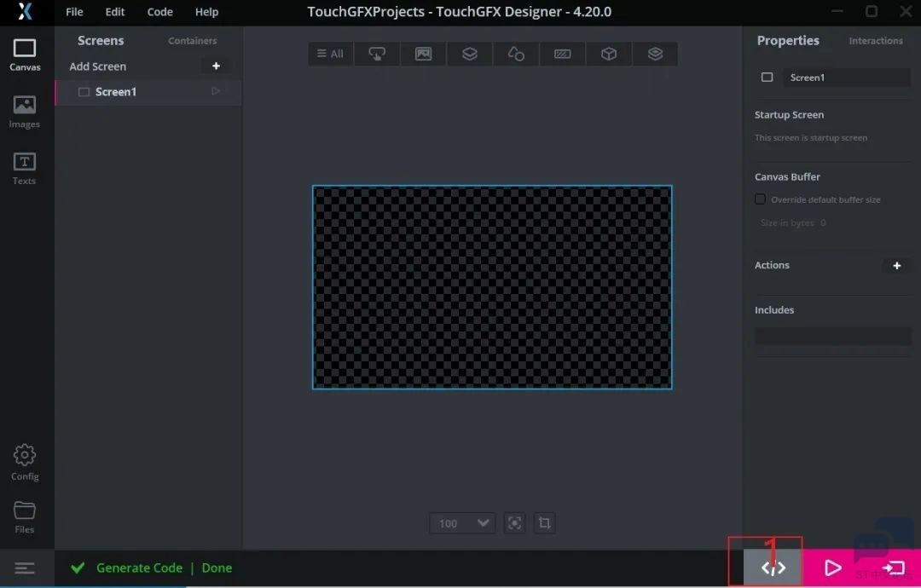The image size is (921, 588).
Task: Click the green checkmark status icon
Action: [78, 568]
